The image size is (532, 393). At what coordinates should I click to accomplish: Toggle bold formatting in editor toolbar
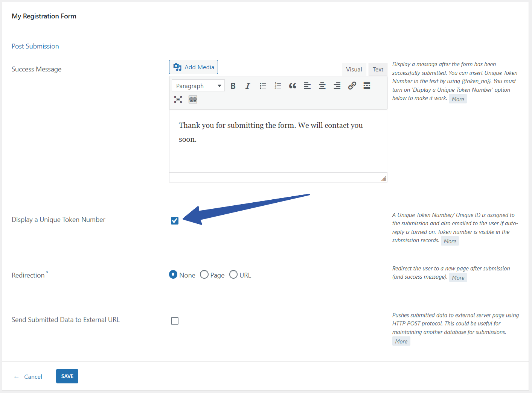233,86
